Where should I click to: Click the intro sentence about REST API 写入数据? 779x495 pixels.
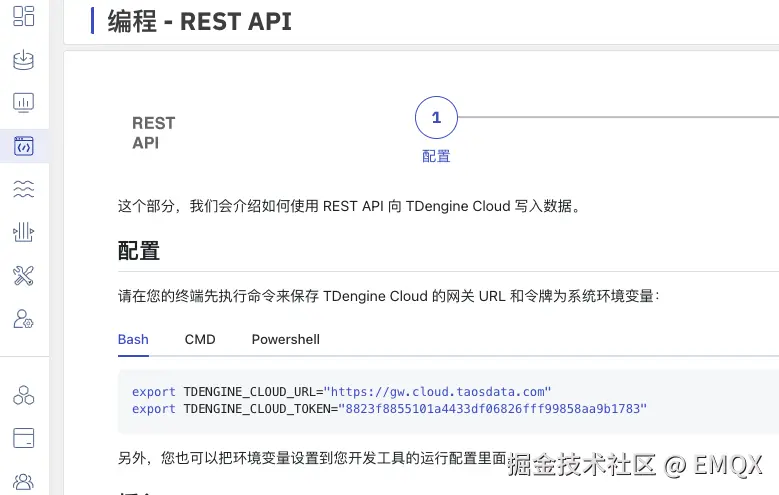pos(349,206)
